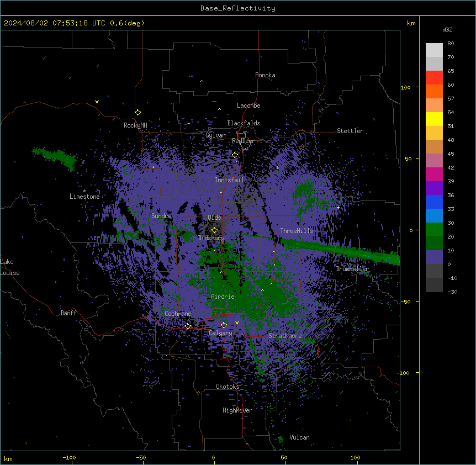The height and width of the screenshot is (465, 476).
Task: Click the HighRiver town label
Action: [237, 410]
